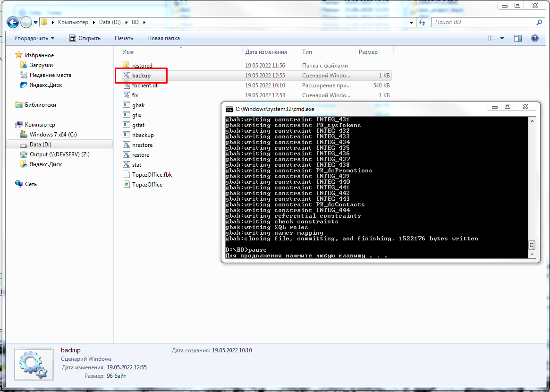550x392 pixels.
Task: Open recent locations dropdown beside forward arrow
Action: click(x=35, y=23)
